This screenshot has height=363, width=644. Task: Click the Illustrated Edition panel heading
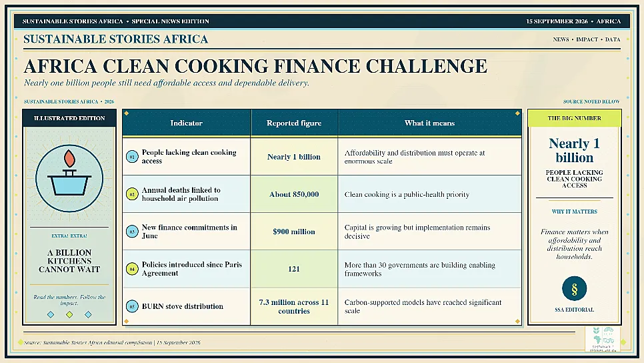(69, 118)
